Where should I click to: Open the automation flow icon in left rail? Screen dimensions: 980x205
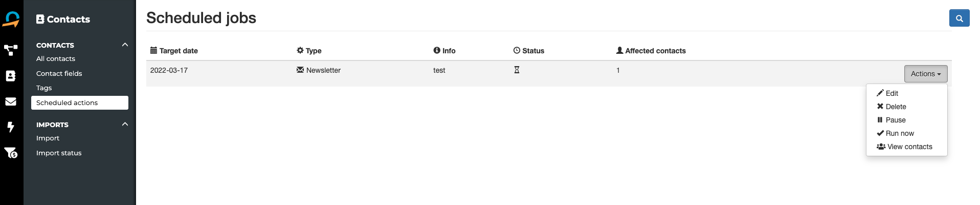point(11,50)
